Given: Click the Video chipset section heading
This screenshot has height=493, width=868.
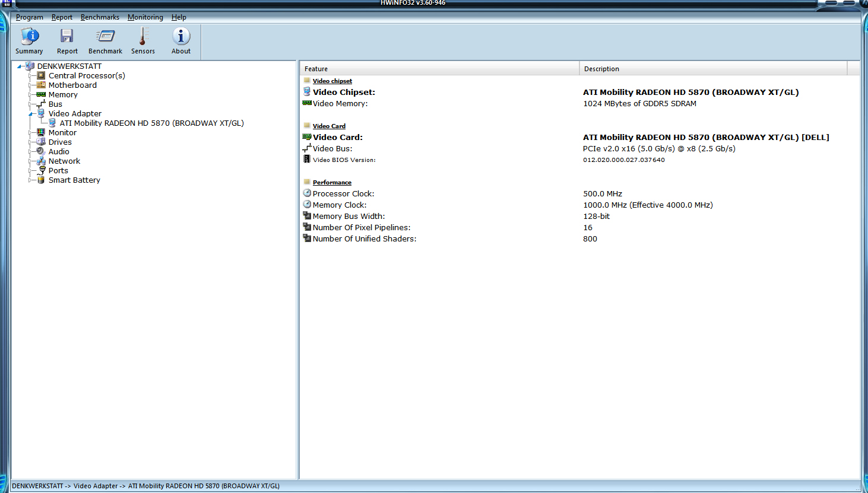Looking at the screenshot, I should coord(332,81).
